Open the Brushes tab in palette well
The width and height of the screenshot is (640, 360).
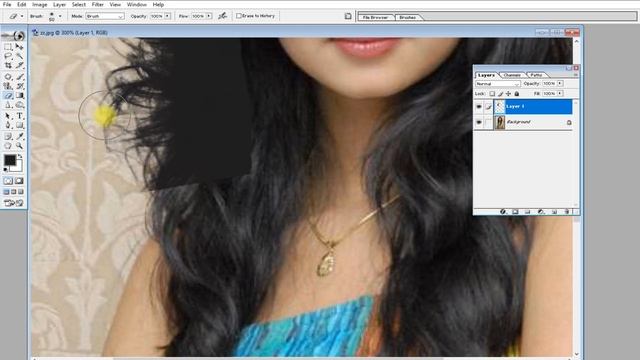pos(407,18)
